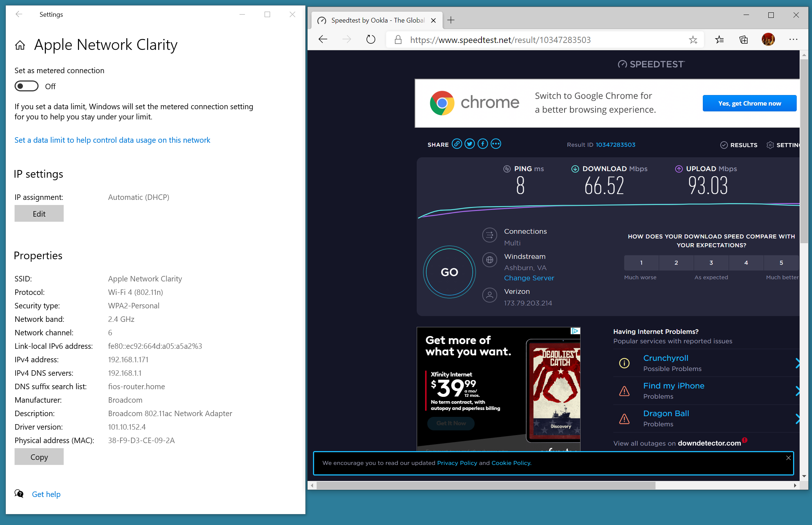
Task: Rate download speed as 5
Action: click(781, 262)
